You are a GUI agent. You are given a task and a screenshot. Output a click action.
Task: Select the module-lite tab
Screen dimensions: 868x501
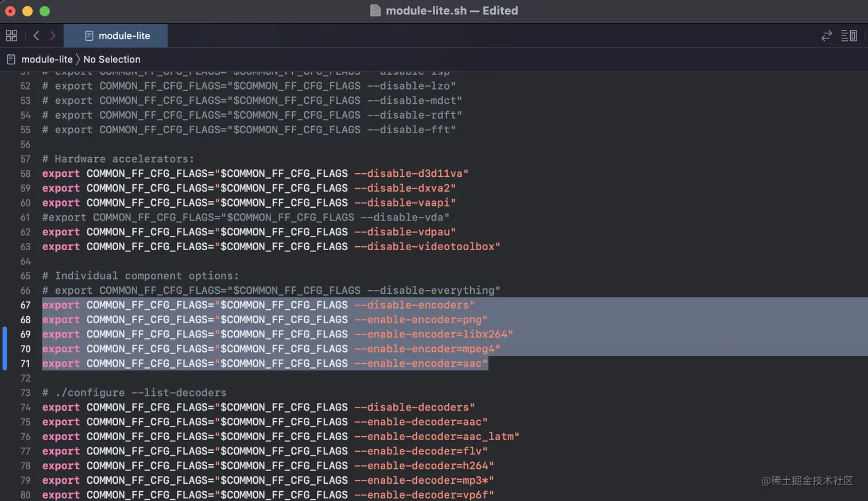click(115, 36)
